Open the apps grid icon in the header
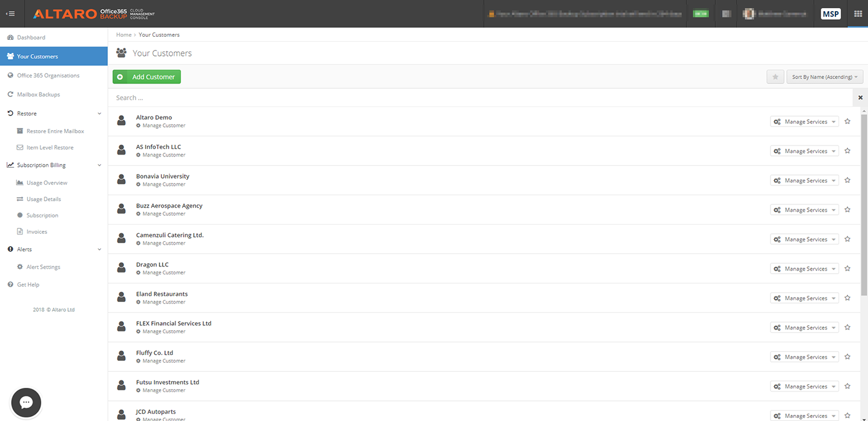 [x=858, y=14]
